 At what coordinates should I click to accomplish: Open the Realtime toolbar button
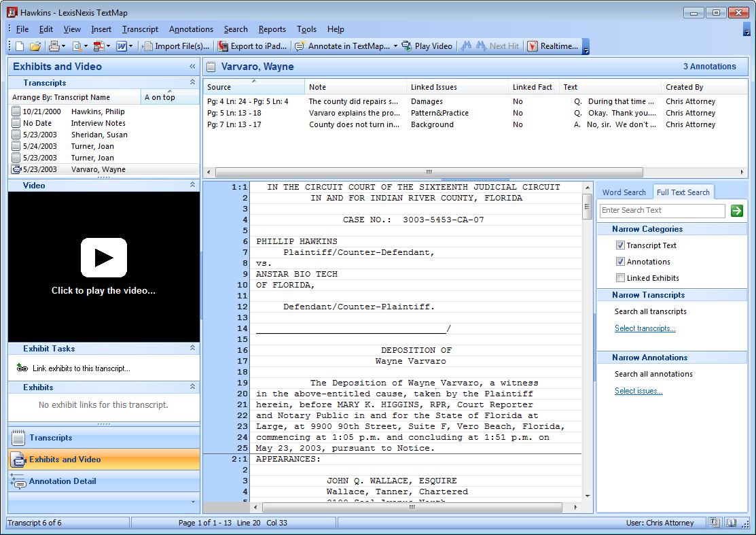tap(553, 46)
